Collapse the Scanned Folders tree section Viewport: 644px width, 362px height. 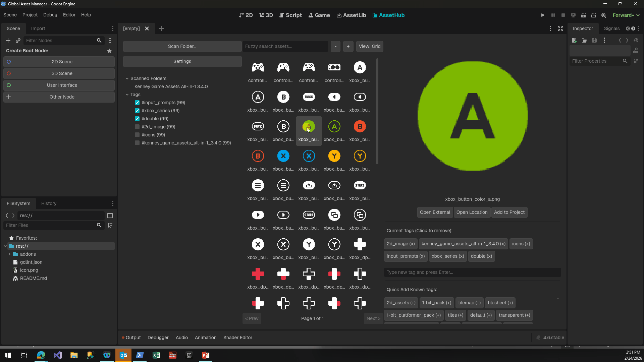[x=127, y=78]
